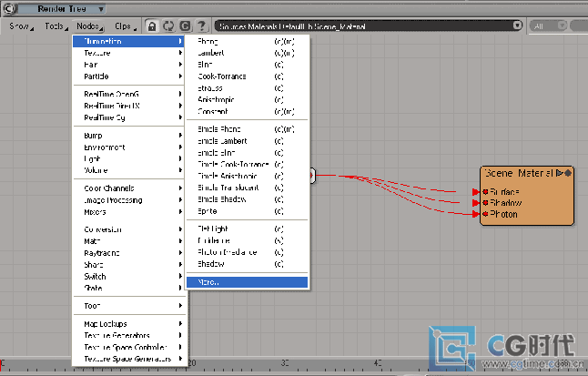Collapse Scene Material node with its header arrow
This screenshot has height=376, width=588.
560,173
